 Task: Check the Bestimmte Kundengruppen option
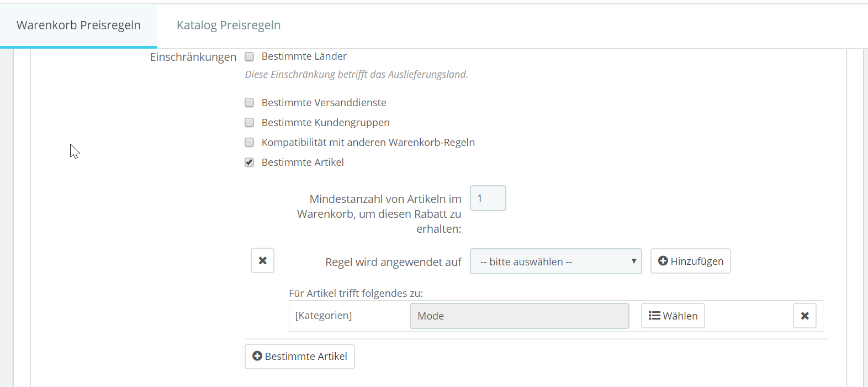tap(250, 123)
